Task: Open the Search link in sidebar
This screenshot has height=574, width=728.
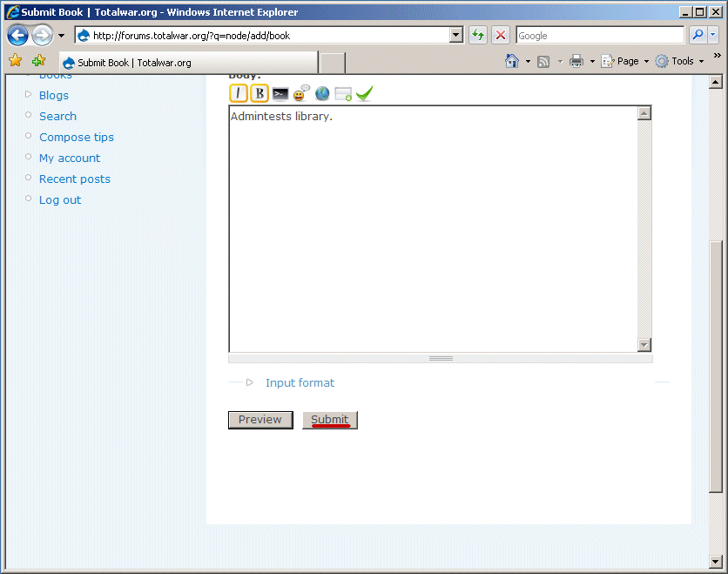Action: (x=57, y=116)
